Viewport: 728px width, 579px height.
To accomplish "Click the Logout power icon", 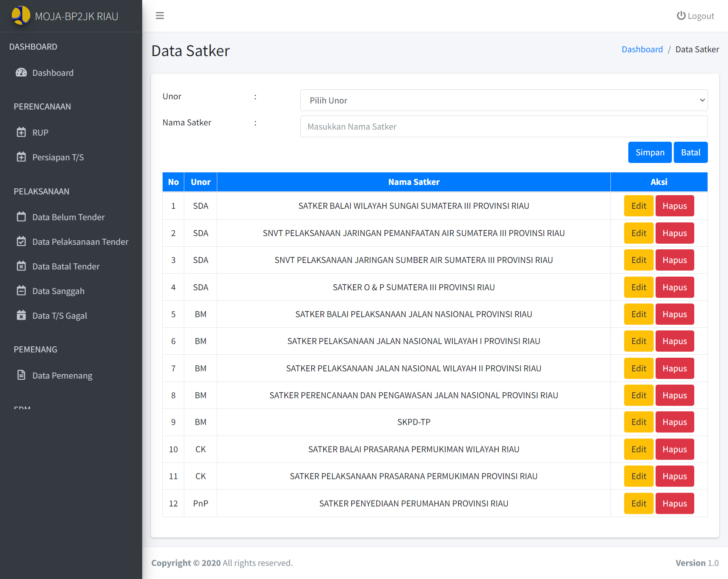I will [681, 16].
